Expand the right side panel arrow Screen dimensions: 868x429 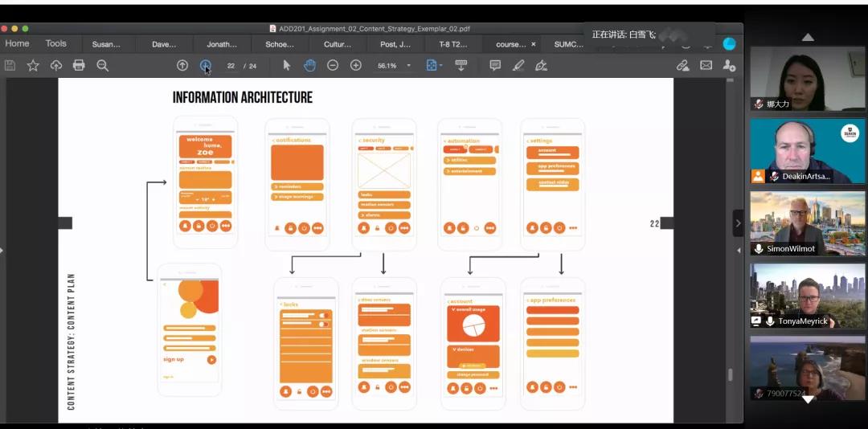[738, 223]
